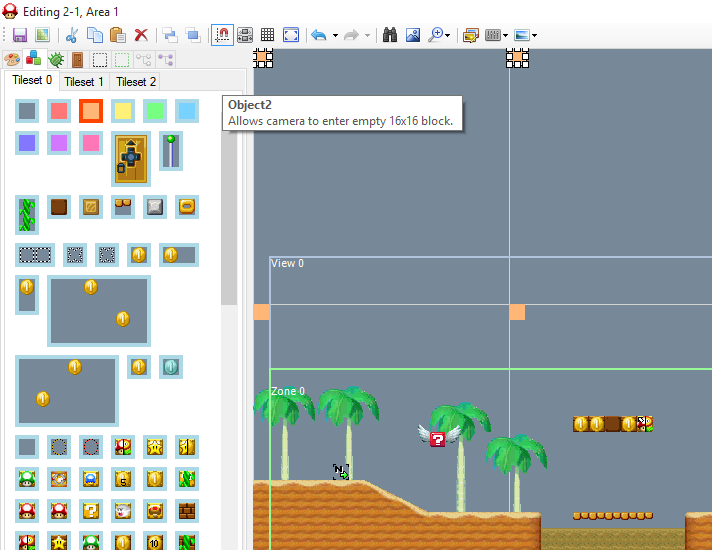Click the Save level floppy disk icon
Screen dimensions: 712x550
(x=19, y=35)
